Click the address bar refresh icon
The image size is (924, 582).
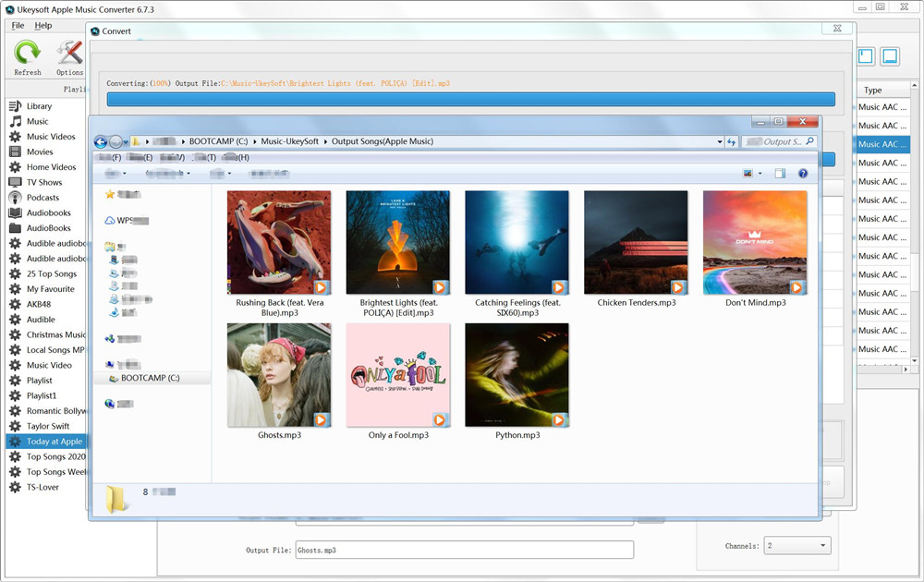pos(731,142)
